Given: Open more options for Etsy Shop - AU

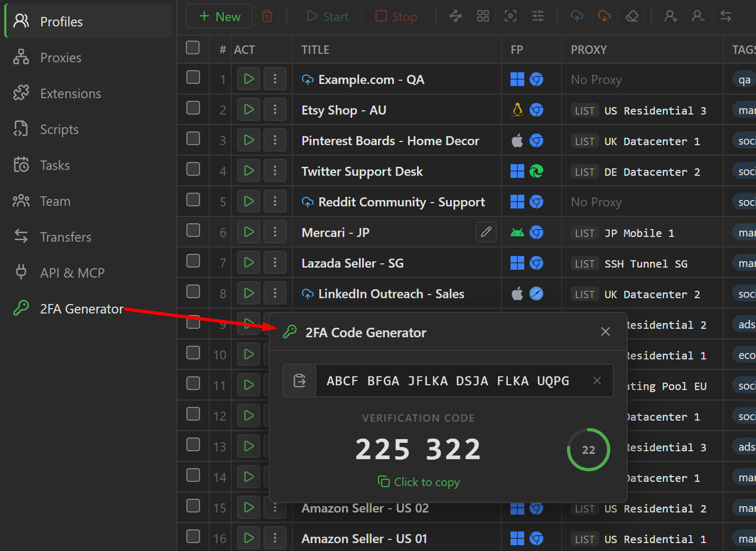Looking at the screenshot, I should pos(275,110).
